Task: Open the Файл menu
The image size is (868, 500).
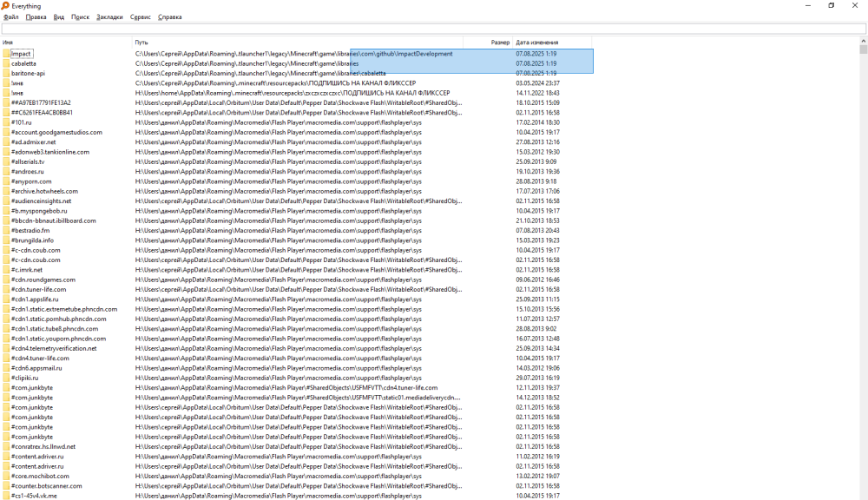Action: (x=11, y=17)
